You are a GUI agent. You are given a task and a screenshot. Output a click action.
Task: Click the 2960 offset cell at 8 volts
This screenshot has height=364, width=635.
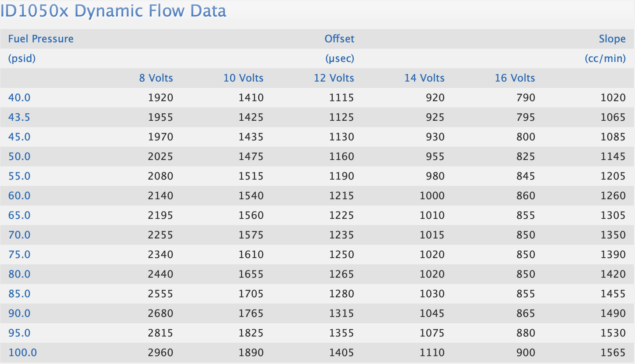(x=161, y=352)
